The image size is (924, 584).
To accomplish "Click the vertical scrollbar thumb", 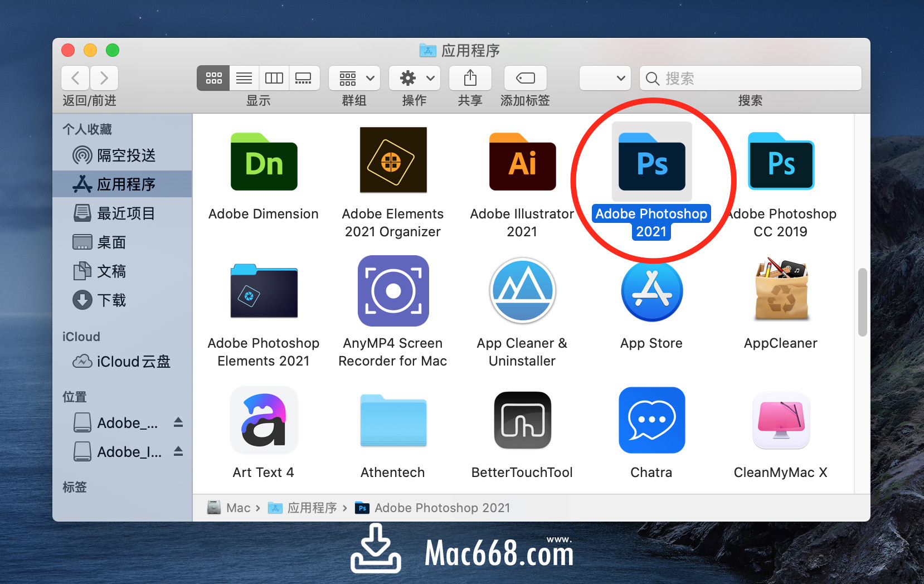I will tap(862, 302).
